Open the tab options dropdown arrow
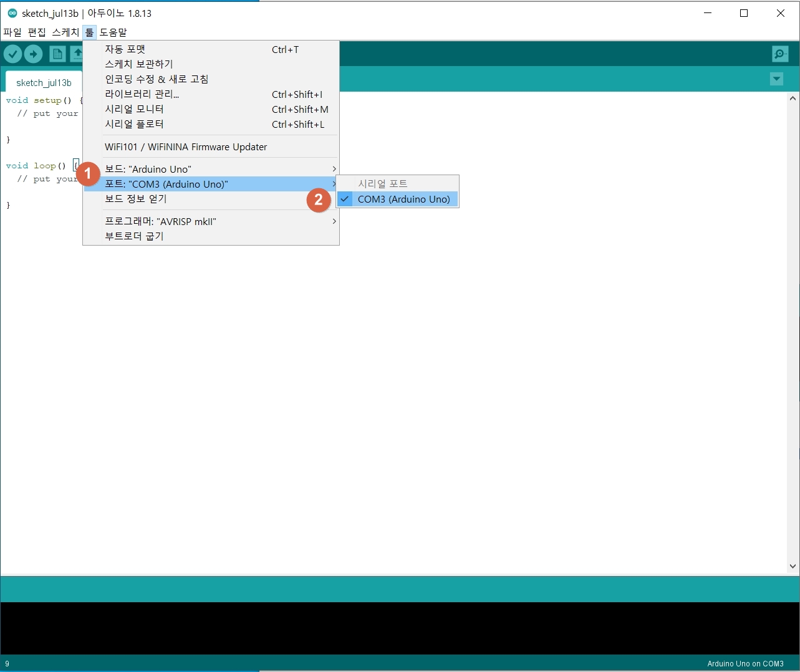The width and height of the screenshot is (800, 672). click(x=776, y=79)
